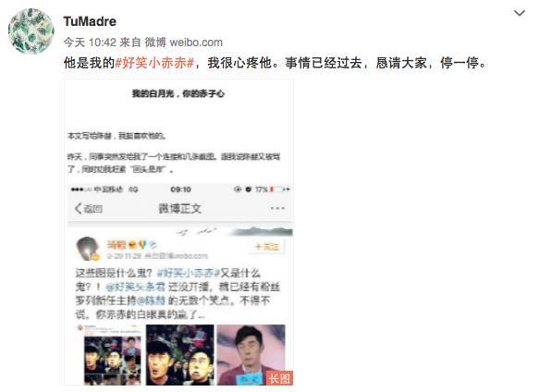
Task: Open the embedded poster's round avatar
Action: click(x=87, y=249)
